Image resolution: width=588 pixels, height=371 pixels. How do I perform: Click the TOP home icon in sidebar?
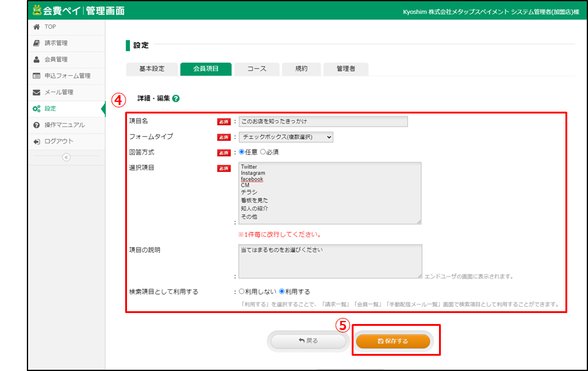37,27
